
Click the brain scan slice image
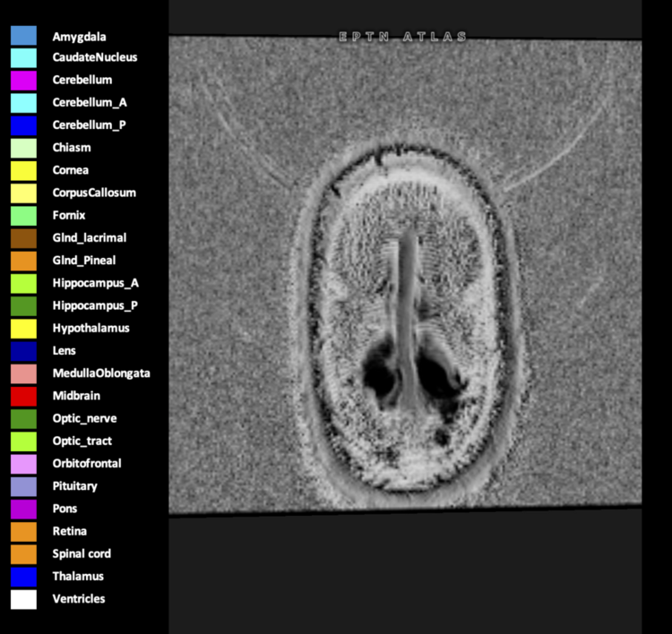405,274
